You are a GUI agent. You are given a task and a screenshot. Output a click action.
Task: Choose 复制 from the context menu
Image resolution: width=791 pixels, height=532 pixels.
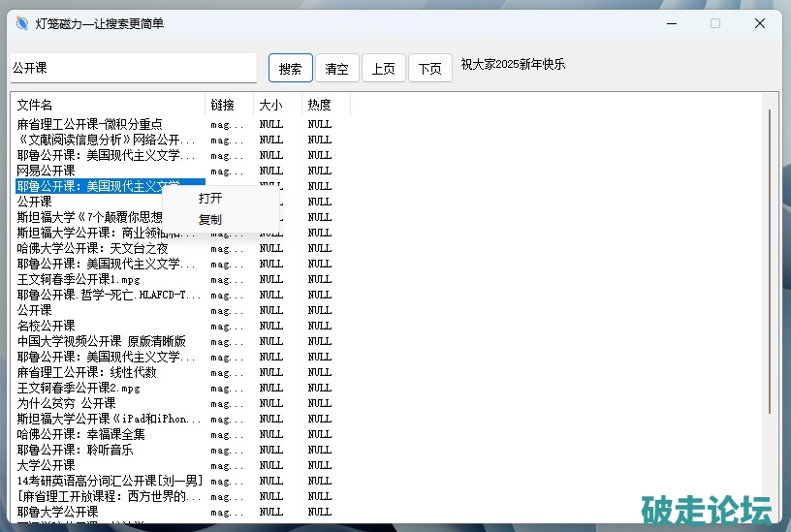(x=210, y=220)
